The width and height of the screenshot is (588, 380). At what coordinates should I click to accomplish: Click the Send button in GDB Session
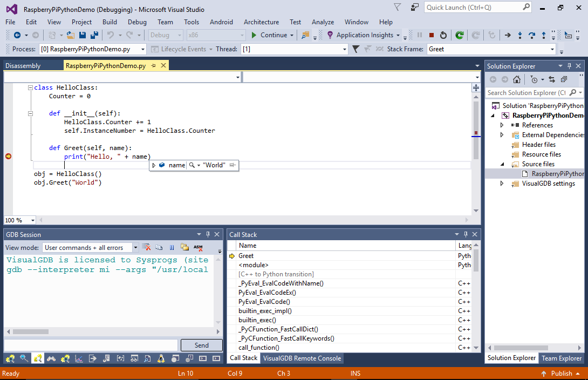[202, 345]
